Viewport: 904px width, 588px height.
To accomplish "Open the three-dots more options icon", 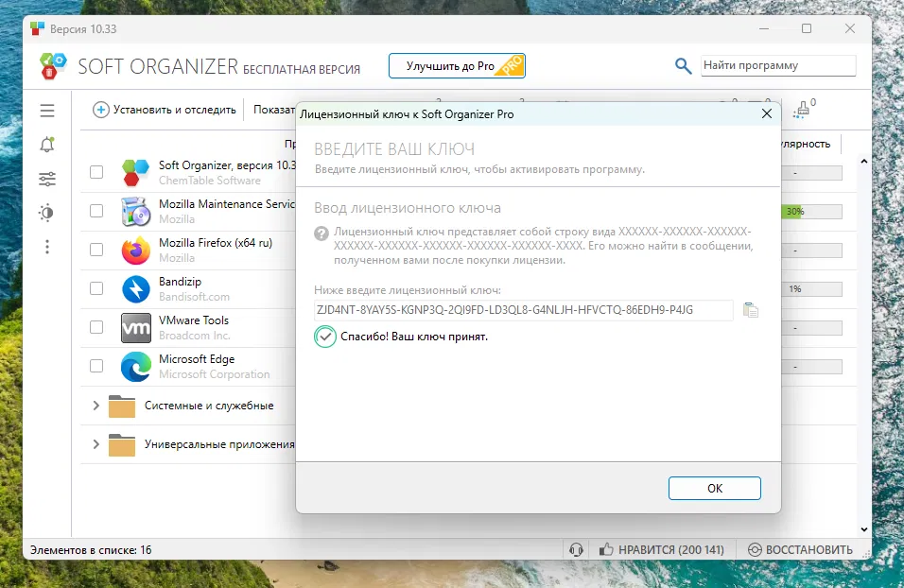I will (x=47, y=247).
